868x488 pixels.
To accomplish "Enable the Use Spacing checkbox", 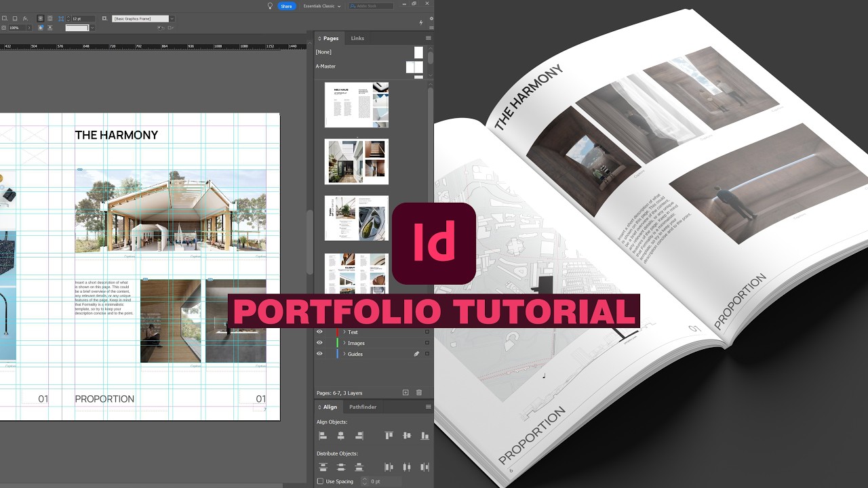I will (x=320, y=481).
